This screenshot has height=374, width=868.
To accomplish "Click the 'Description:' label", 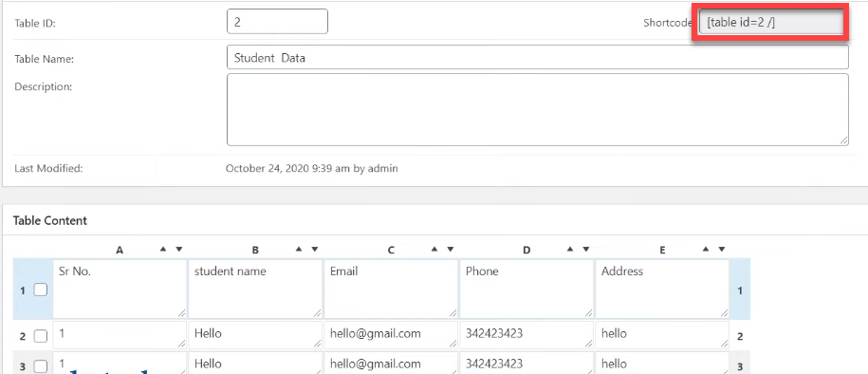I will 44,87.
